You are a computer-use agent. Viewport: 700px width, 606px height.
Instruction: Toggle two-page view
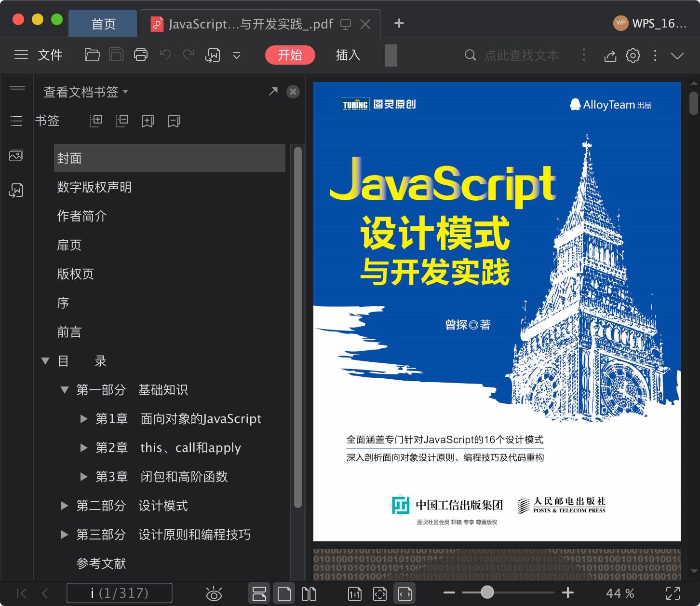309,593
